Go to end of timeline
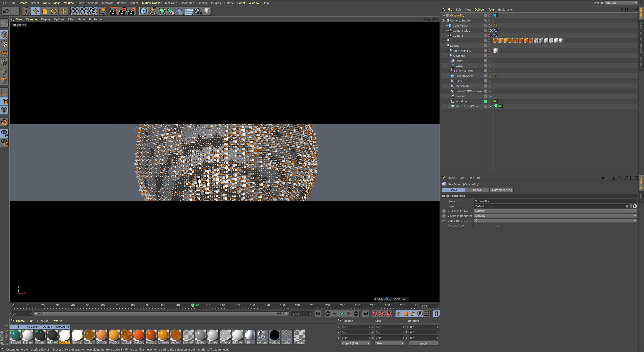644x352 pixels. (365, 314)
